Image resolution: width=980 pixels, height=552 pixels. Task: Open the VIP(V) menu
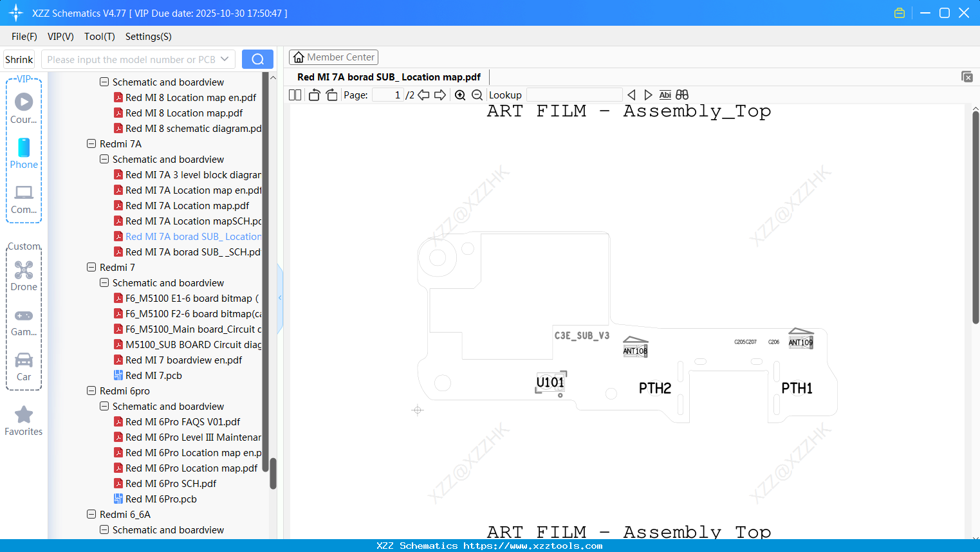(60, 37)
